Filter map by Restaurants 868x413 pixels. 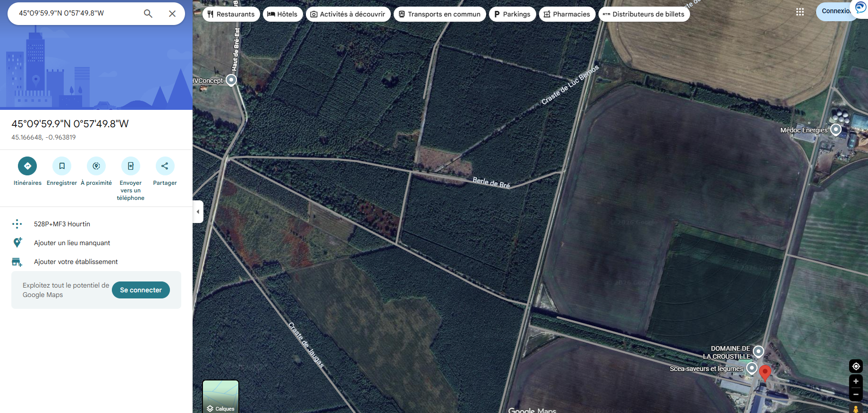coord(231,14)
